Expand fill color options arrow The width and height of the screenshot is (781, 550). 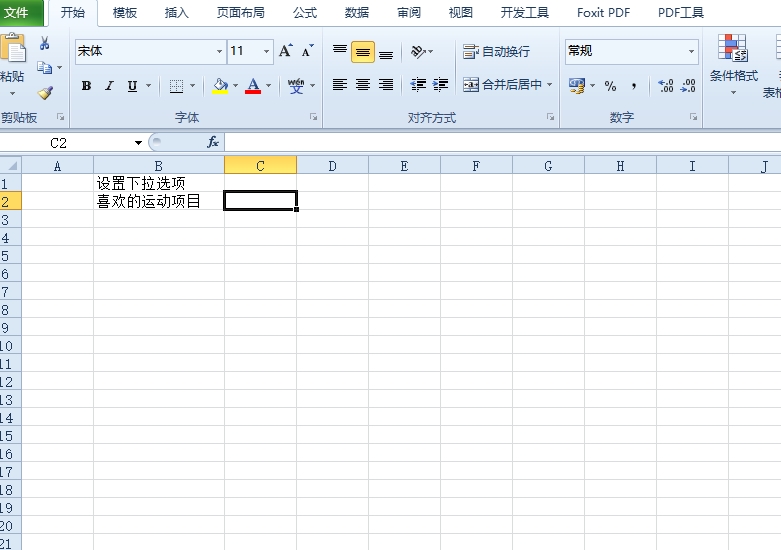tap(236, 86)
